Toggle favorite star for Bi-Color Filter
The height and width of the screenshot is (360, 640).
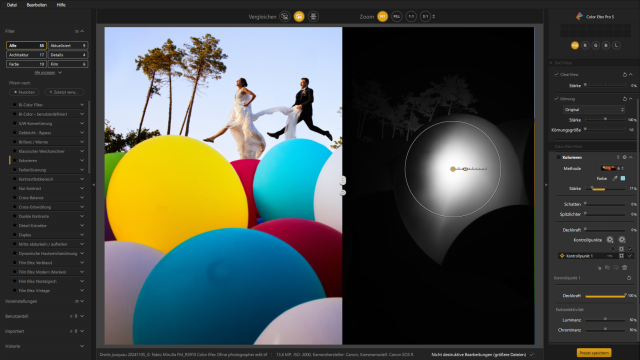pos(14,105)
